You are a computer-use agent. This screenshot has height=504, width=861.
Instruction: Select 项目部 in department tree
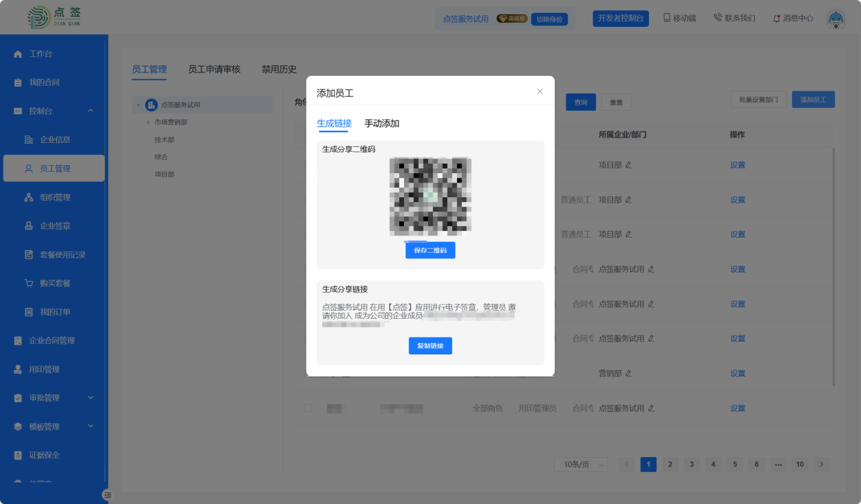(x=164, y=174)
